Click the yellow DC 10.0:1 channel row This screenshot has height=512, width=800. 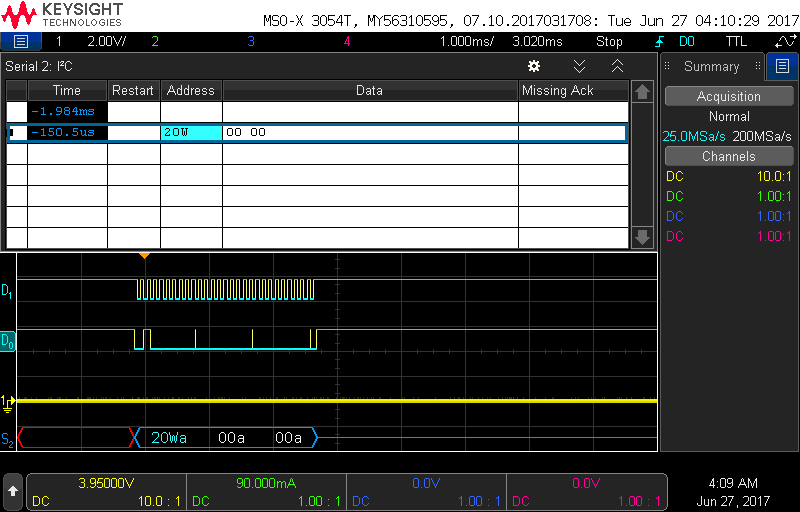click(729, 177)
